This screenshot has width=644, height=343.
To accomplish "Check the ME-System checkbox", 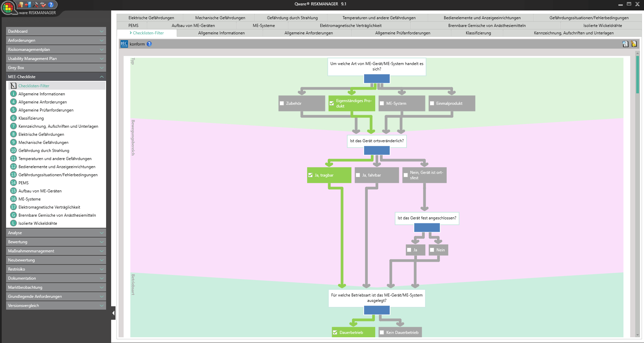I will [382, 103].
